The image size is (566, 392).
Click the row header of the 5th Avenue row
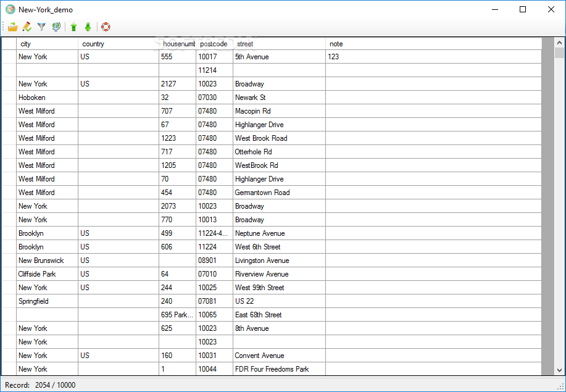[x=9, y=57]
